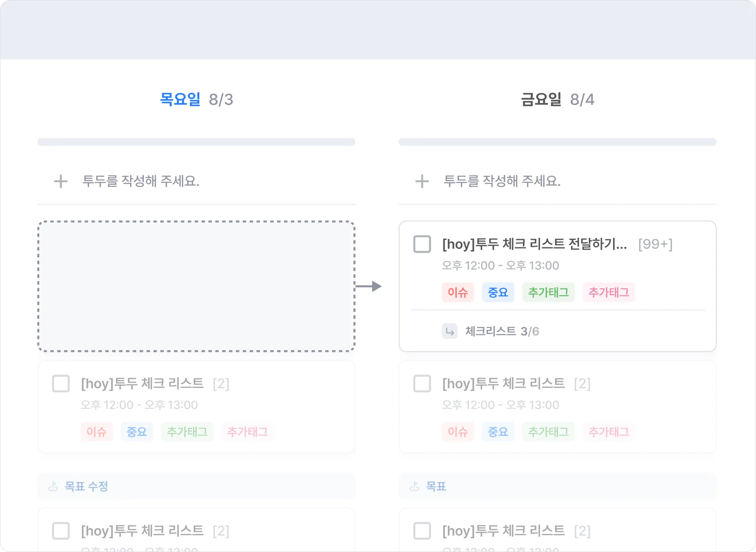Click the 목표 수정 link
This screenshot has height=552, width=756.
[86, 486]
